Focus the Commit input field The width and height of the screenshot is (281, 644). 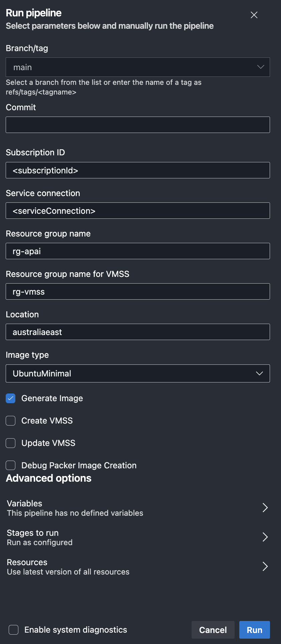click(x=138, y=125)
